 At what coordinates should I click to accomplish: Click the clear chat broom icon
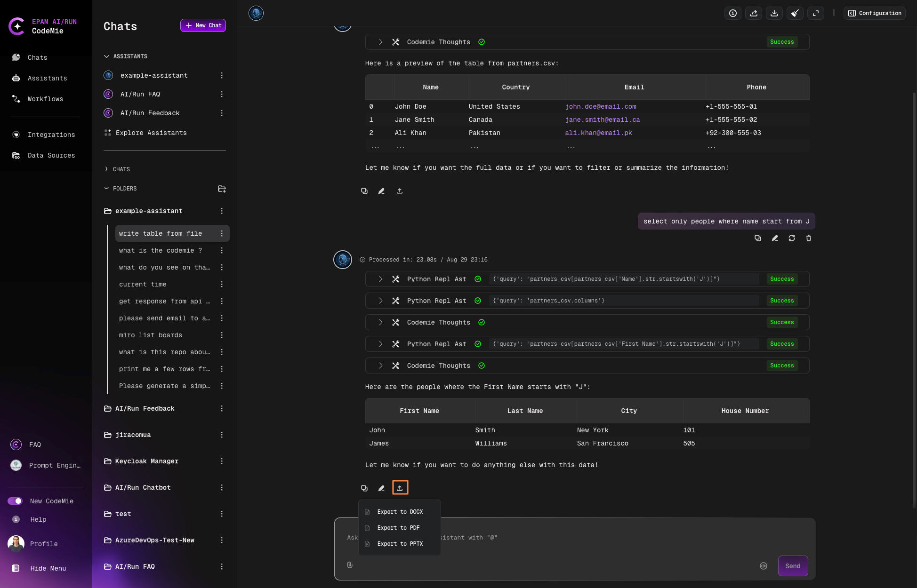795,13
